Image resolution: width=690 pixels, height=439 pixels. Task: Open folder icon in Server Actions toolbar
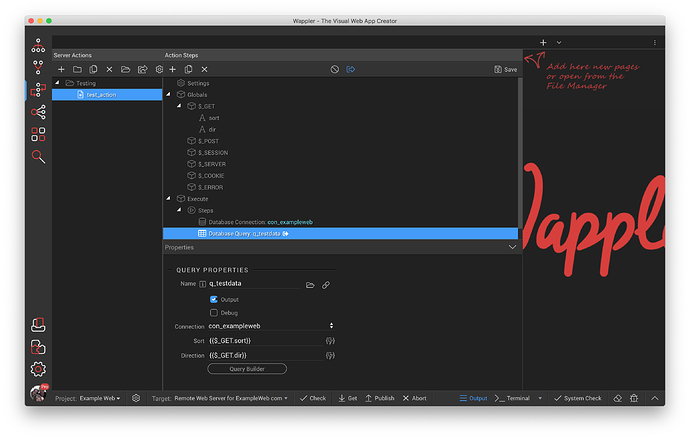point(126,70)
